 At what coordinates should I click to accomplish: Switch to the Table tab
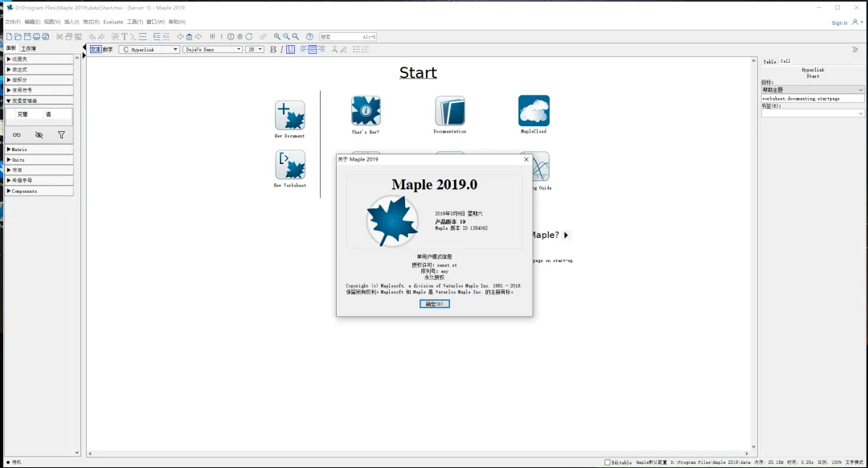[x=769, y=61]
